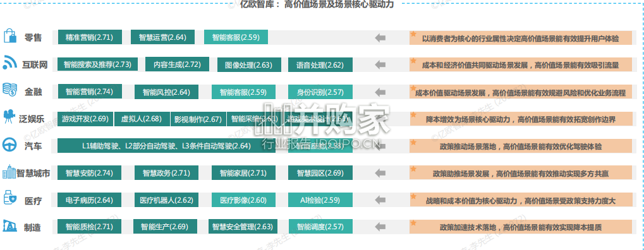Screen dimensions: 644x250
Task: Select the 智能调度(2.57) box
Action: [320, 226]
